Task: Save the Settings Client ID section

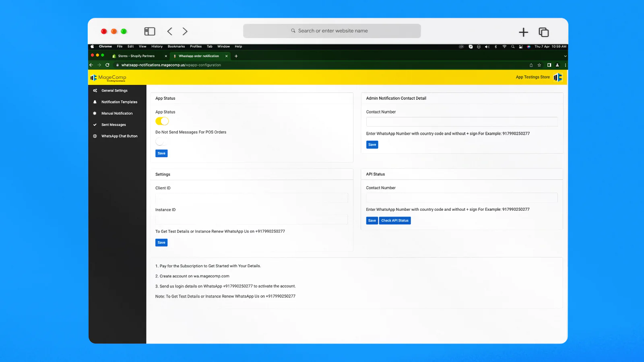Action: [x=161, y=243]
